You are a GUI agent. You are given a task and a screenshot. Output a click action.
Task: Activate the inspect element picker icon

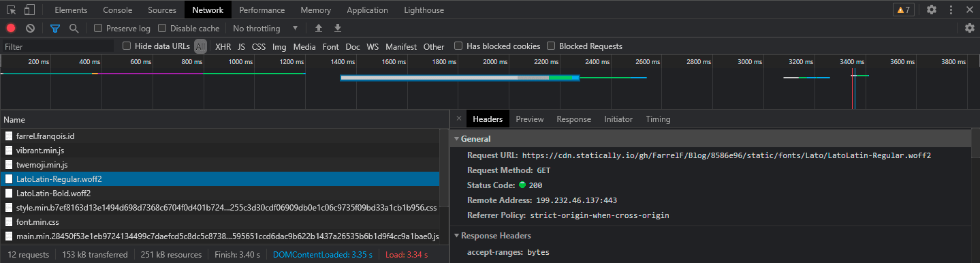pos(12,10)
